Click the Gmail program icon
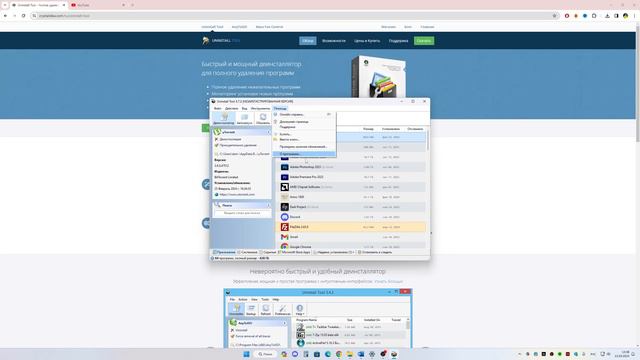Screen dimensions: 640x360 284,237
